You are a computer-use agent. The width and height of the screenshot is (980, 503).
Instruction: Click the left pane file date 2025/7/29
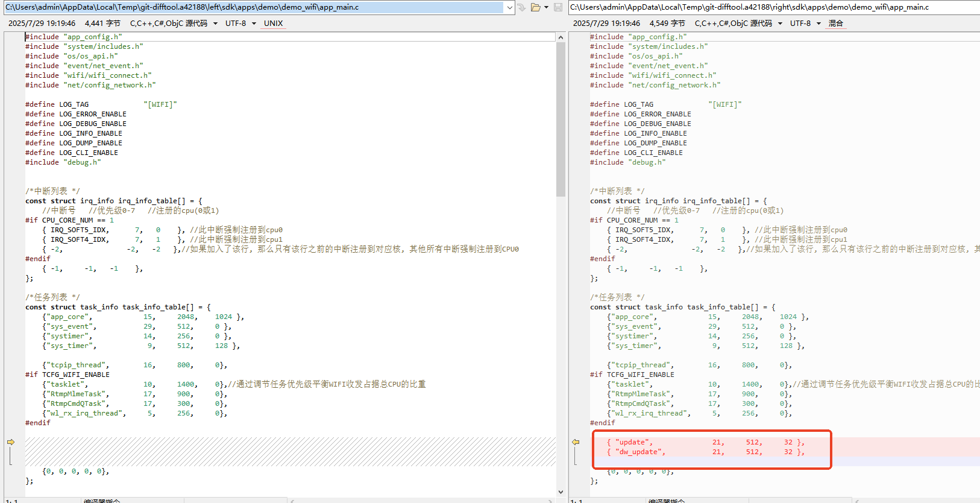pos(42,24)
